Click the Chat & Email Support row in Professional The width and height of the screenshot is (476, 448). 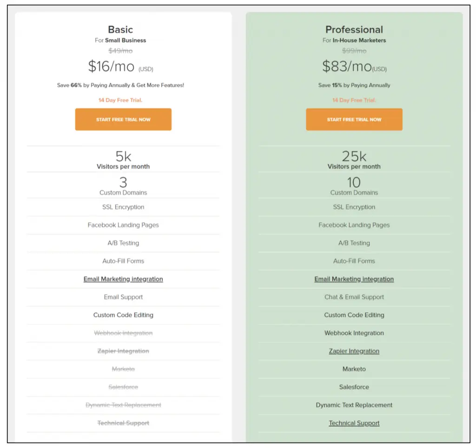pyautogui.click(x=354, y=297)
